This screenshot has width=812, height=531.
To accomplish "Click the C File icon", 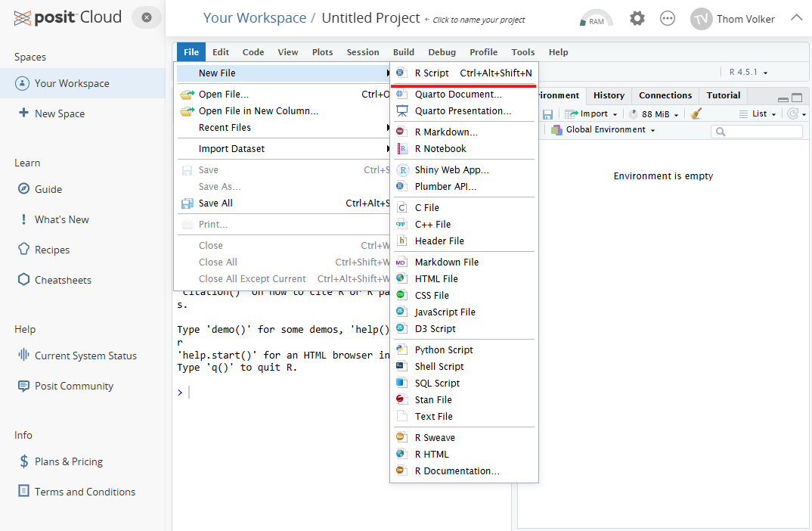I will pyautogui.click(x=402, y=208).
